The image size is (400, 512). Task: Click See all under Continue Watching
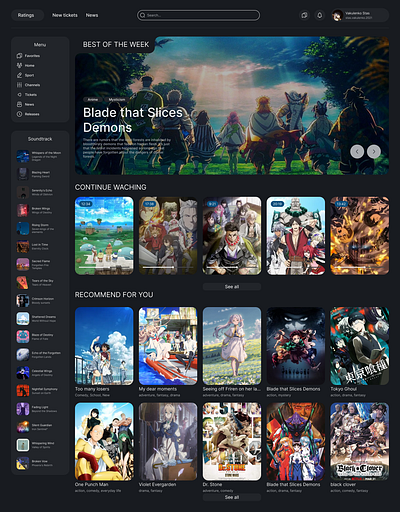[x=232, y=287]
